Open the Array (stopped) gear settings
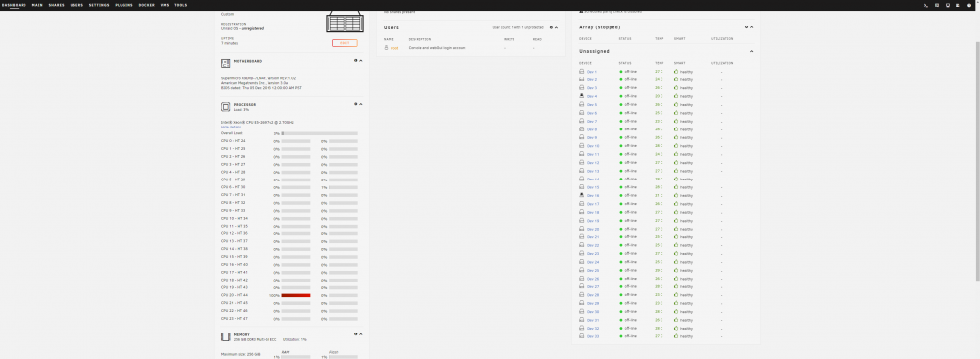Viewport: 980px width, 359px height. [x=746, y=26]
